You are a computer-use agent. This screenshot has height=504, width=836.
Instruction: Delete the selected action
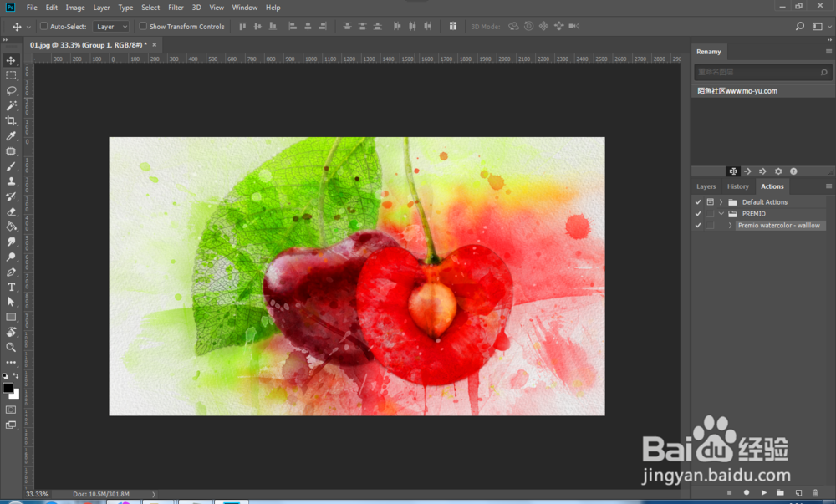click(x=815, y=493)
